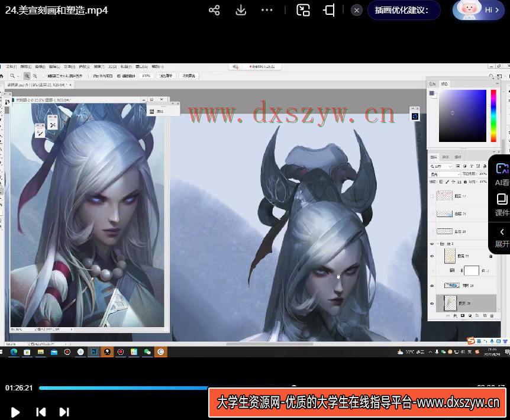Click the add layer mask icon
Image resolution: width=510 pixels, height=420 pixels.
463,316
